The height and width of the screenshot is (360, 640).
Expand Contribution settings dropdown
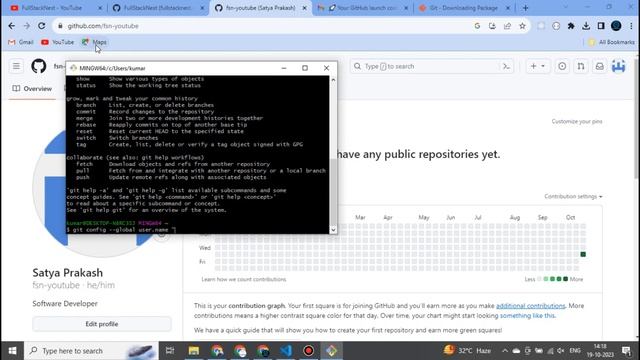pyautogui.click(x=573, y=196)
